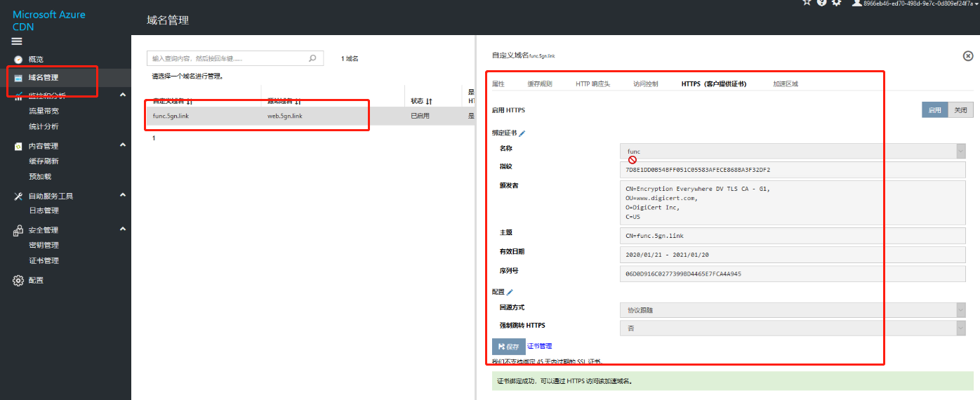Viewport: 980px width, 400px height.
Task: Edit 配置 with the pencil icon
Action: 510,292
